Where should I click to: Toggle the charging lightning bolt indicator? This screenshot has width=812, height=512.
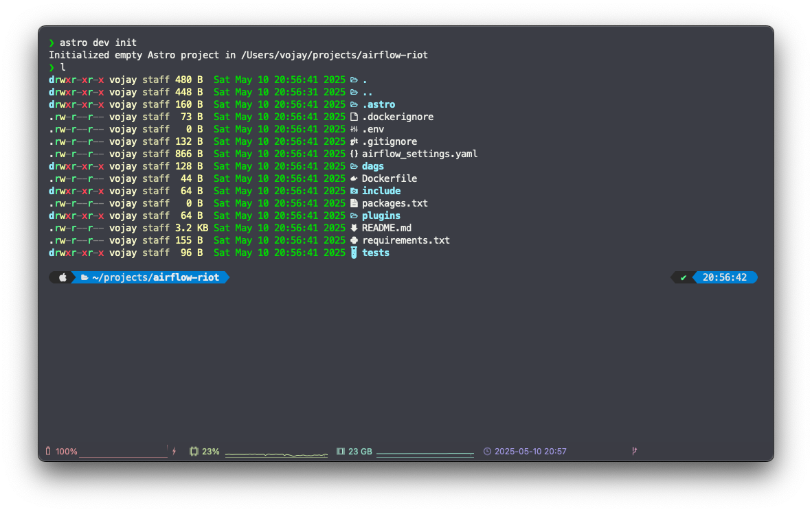click(174, 451)
